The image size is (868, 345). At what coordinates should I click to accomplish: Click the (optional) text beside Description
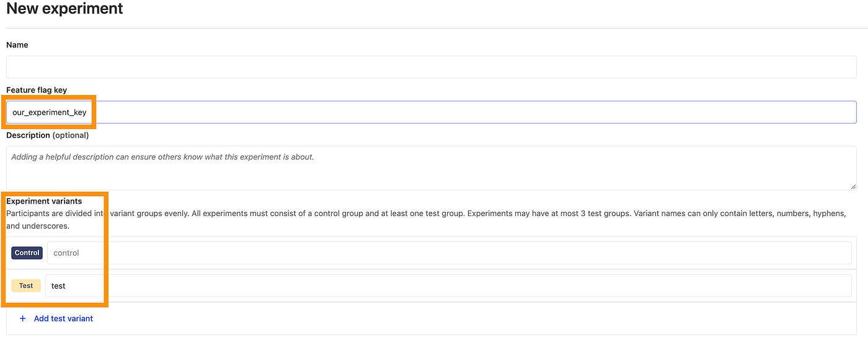tap(71, 135)
